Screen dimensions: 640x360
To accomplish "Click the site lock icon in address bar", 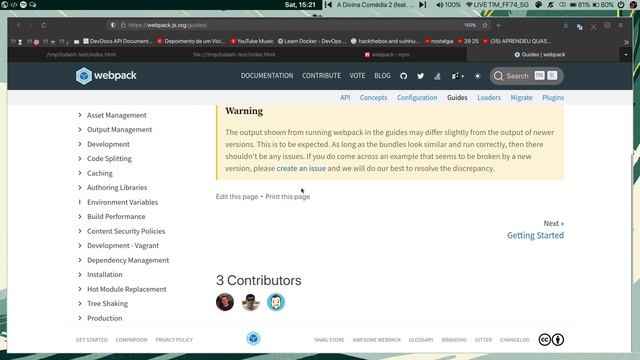I will coord(123,25).
